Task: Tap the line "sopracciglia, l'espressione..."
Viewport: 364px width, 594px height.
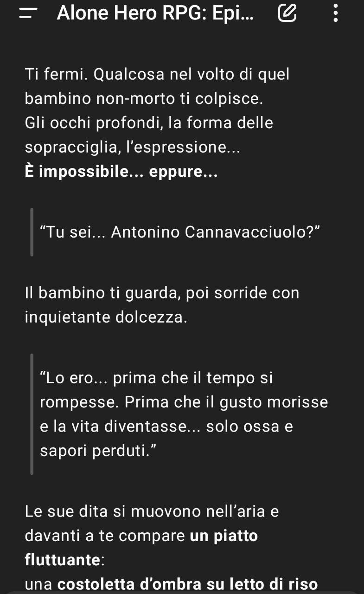Action: coord(132,148)
